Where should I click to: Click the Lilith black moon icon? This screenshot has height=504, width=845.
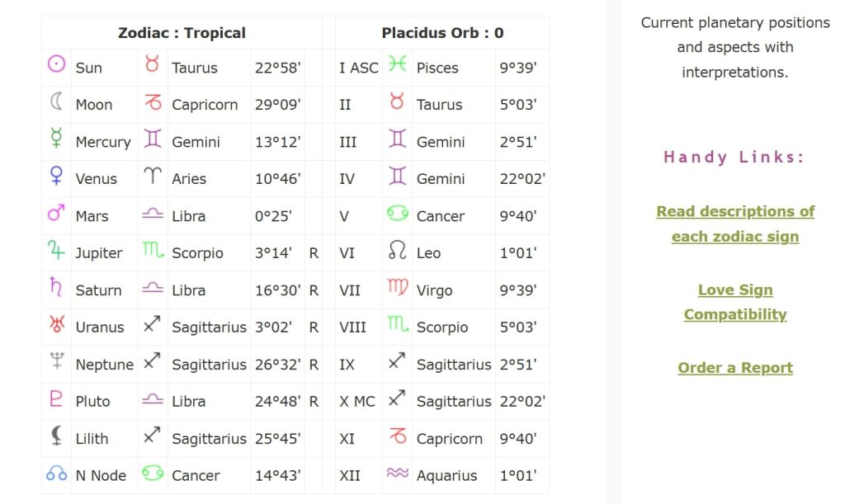pos(56,436)
